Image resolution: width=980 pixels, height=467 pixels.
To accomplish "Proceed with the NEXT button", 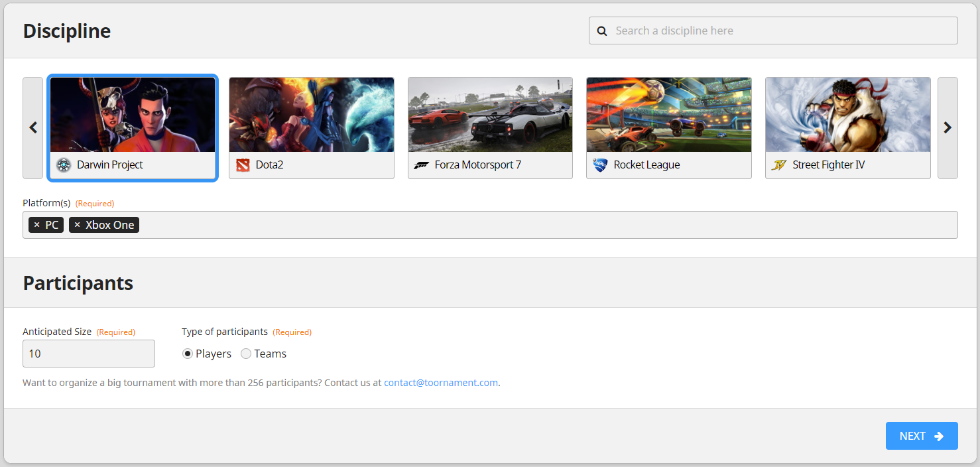I will (x=922, y=436).
